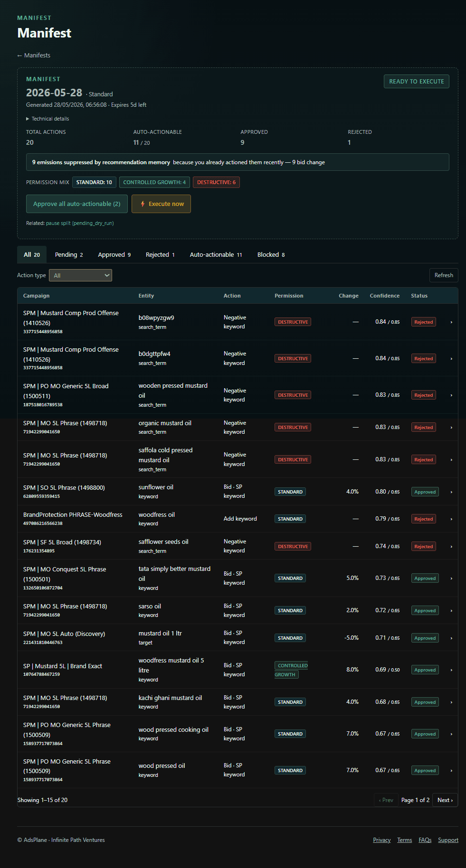This screenshot has width=466, height=868.
Task: Click the DESTRUCTIVE badge for safflower seeds oil
Action: point(293,547)
